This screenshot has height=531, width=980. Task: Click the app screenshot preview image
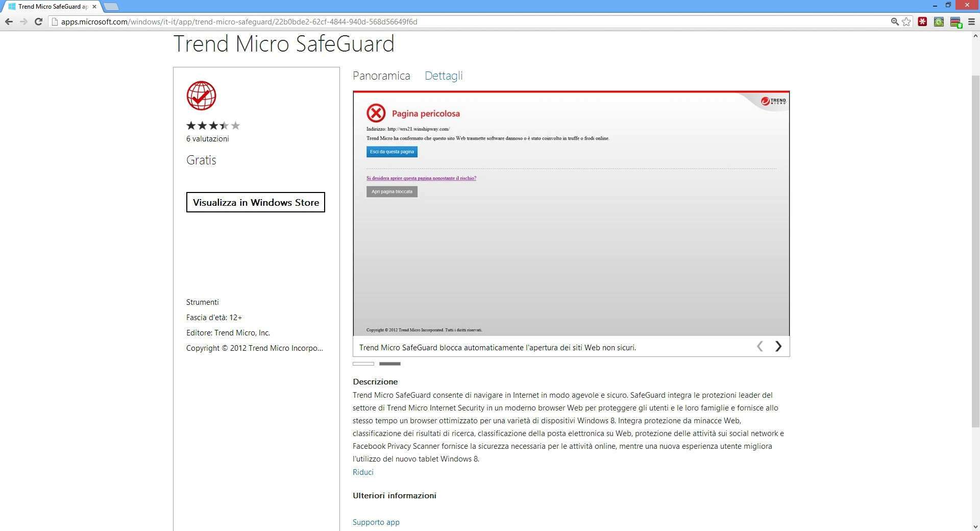[571, 213]
